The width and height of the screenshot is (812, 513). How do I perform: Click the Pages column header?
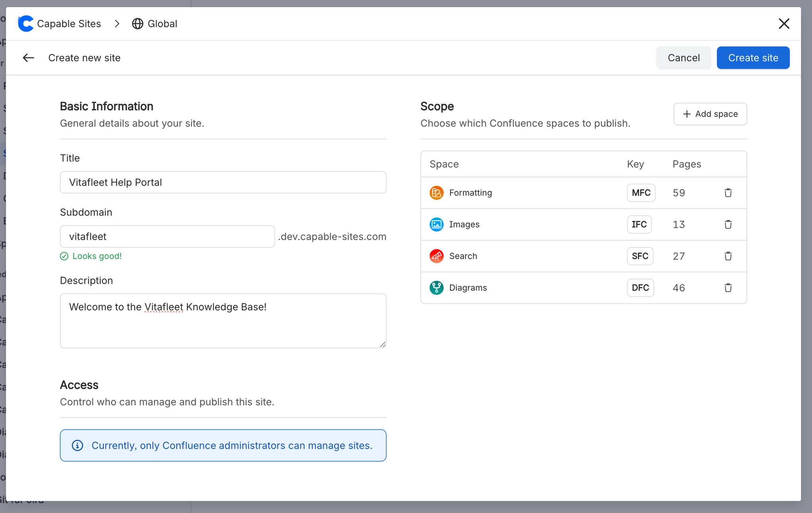tap(687, 164)
